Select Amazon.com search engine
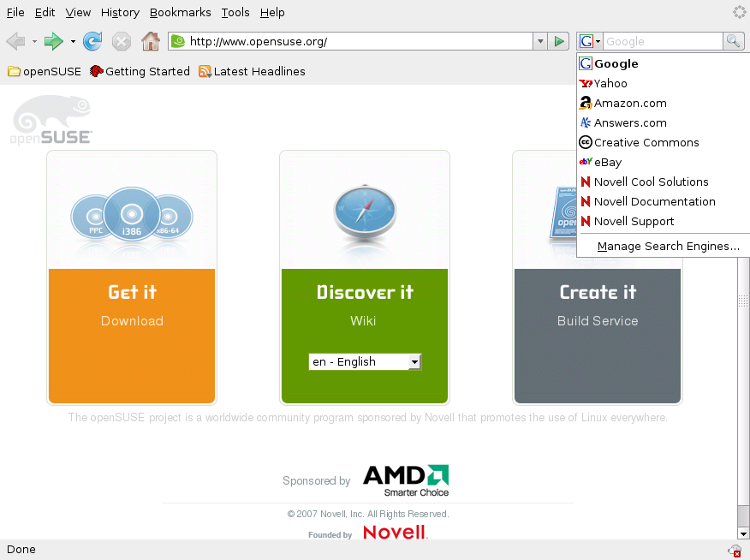750x560 pixels. tap(664, 103)
